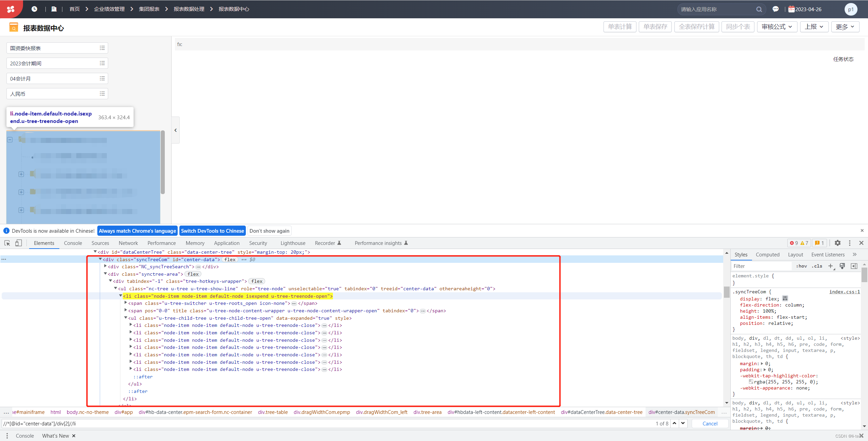The image size is (868, 441).
Task: Open the messages icon in the top bar
Action: tap(776, 9)
